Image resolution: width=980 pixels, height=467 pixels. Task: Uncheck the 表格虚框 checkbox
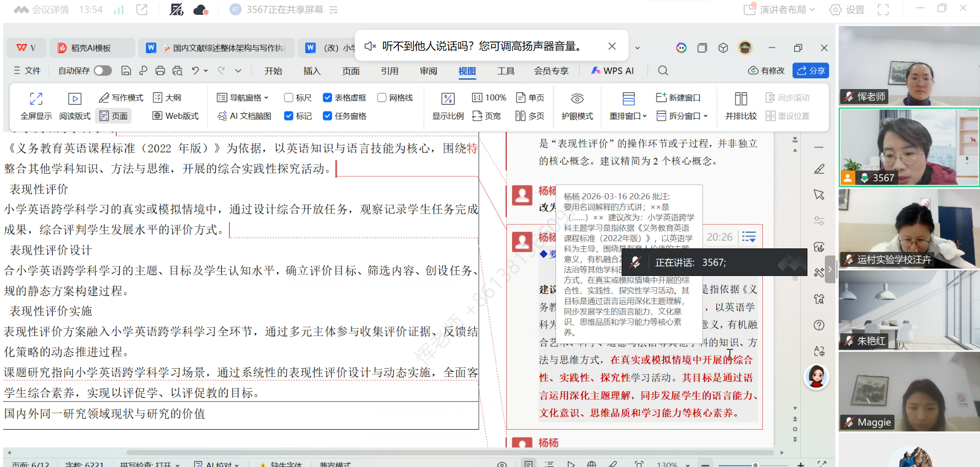coord(328,97)
